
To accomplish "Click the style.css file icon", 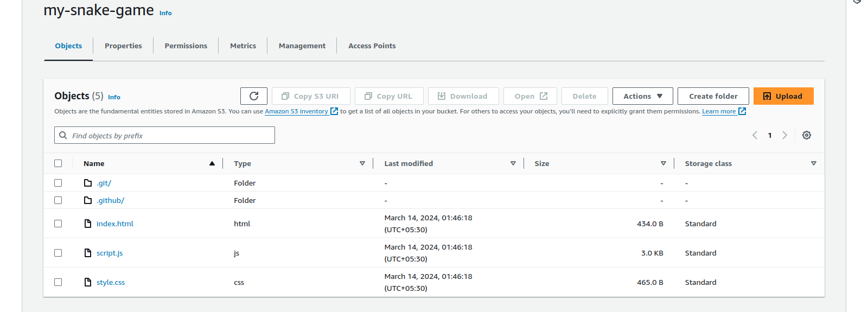I will click(x=88, y=282).
